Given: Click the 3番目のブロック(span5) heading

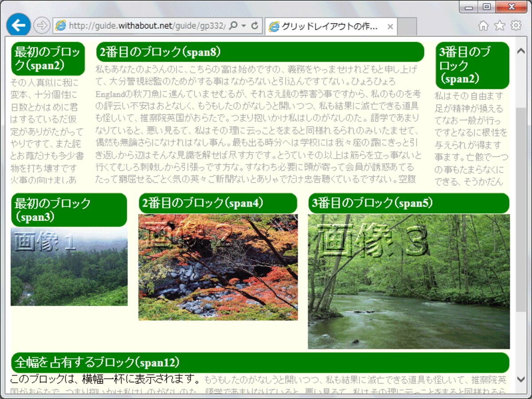Looking at the screenshot, I should (409, 203).
